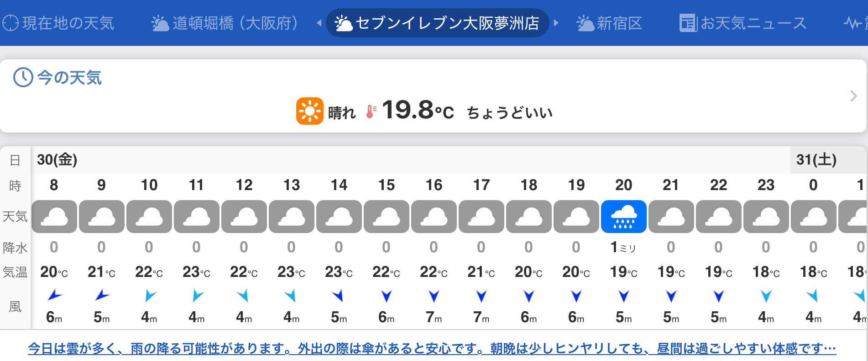Click the thermometer icon beside 19.8°C
The height and width of the screenshot is (361, 868).
coord(371,111)
